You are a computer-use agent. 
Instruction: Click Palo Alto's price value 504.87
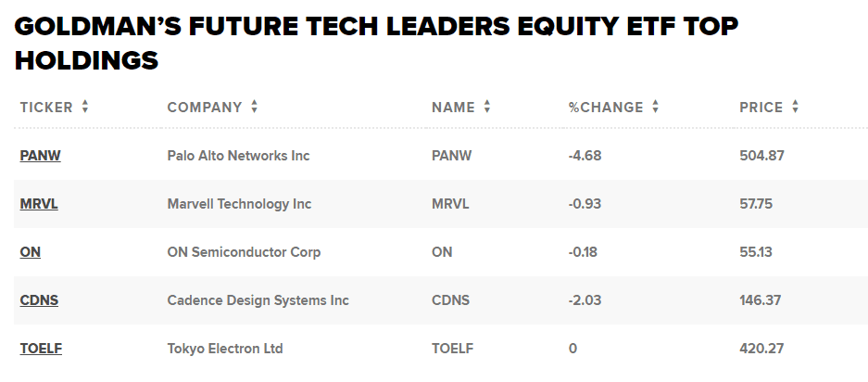(x=761, y=156)
